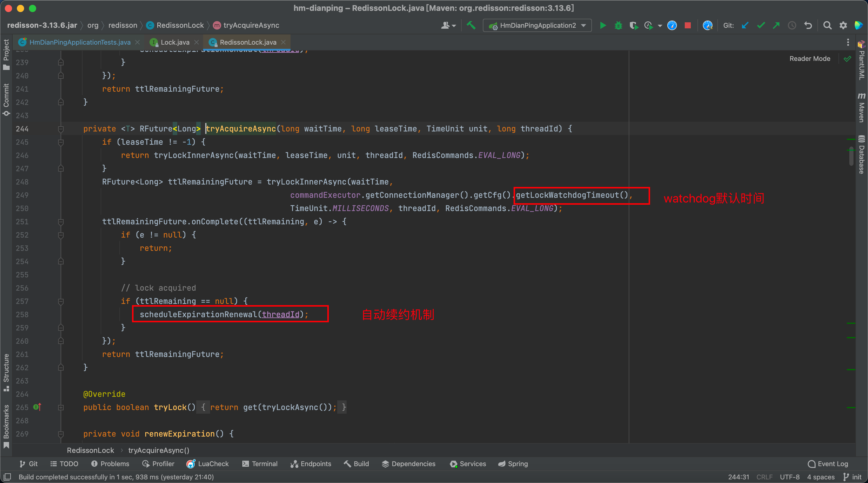Viewport: 868px width, 483px height.
Task: Close HmDianPingApplicationTests.java tab
Action: point(137,42)
